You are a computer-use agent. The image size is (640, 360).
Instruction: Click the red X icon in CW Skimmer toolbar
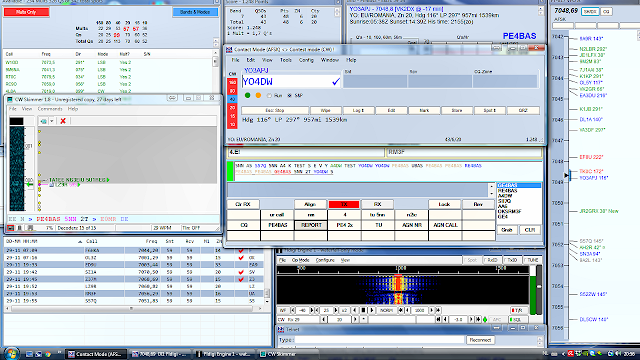coord(63,121)
